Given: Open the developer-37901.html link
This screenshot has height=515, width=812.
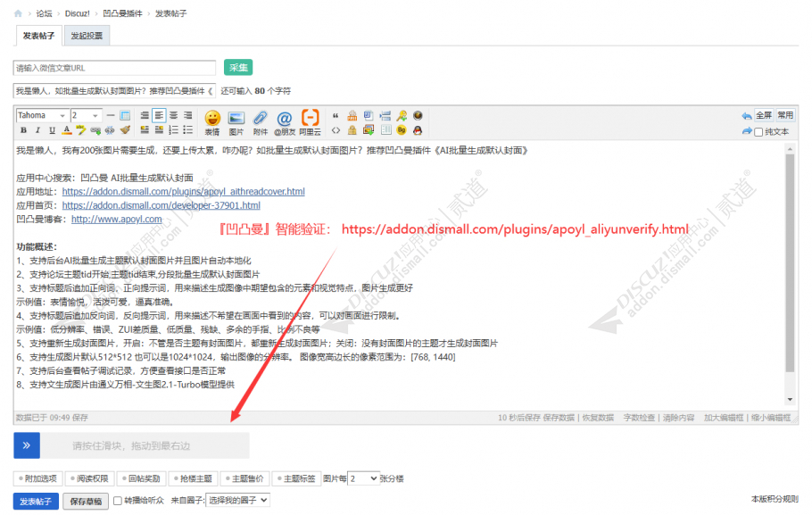Looking at the screenshot, I should (x=161, y=205).
